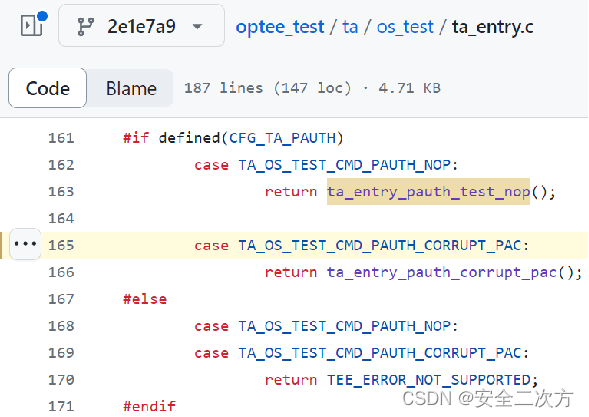This screenshot has height=417, width=589.
Task: Open the three-dot menu on line 165
Action: click(25, 244)
